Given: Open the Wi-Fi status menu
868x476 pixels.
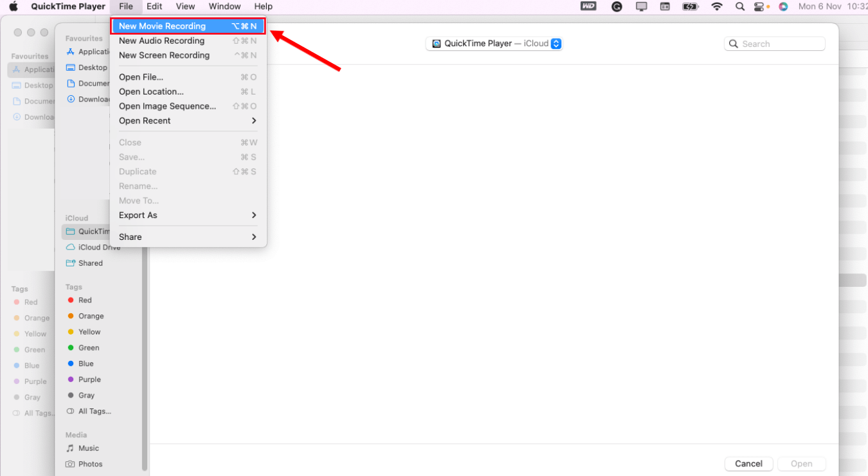Looking at the screenshot, I should (x=717, y=6).
